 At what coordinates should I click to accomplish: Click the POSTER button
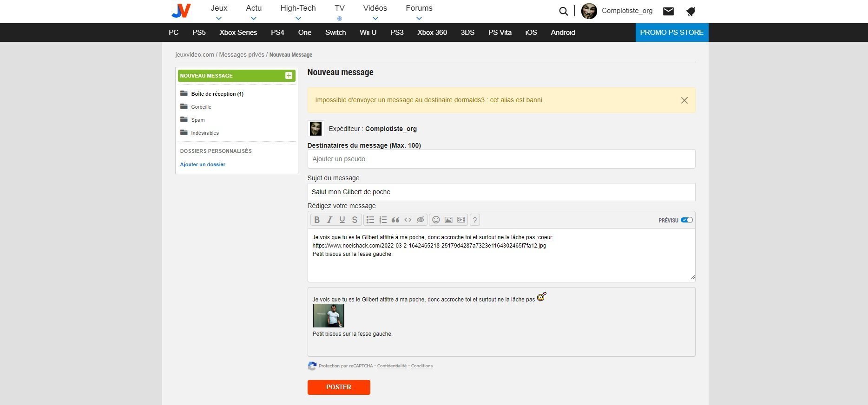pyautogui.click(x=339, y=387)
